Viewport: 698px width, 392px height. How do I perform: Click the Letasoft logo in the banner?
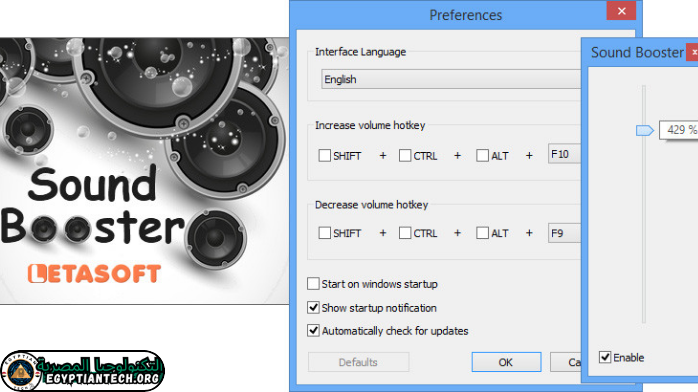pos(94,274)
